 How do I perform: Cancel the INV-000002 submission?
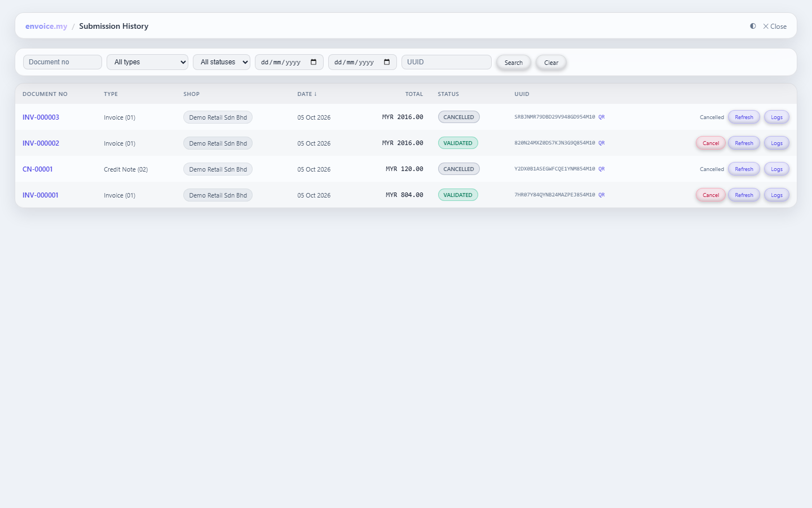pos(710,143)
